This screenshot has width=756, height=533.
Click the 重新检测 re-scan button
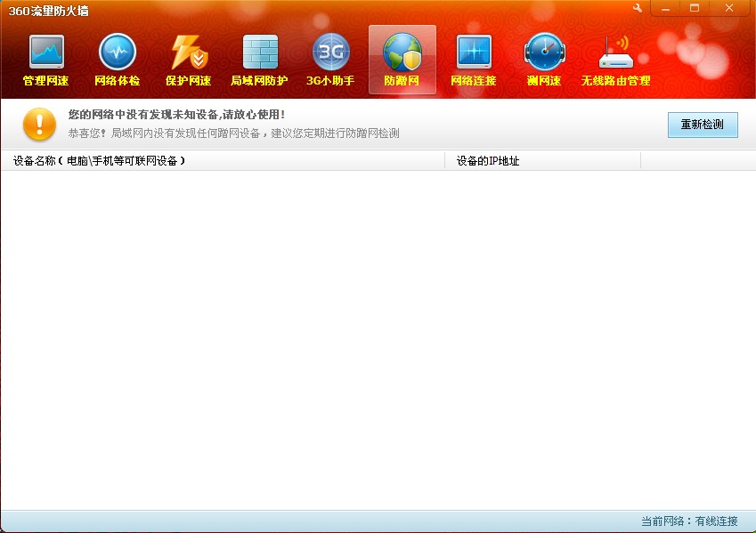(x=703, y=125)
